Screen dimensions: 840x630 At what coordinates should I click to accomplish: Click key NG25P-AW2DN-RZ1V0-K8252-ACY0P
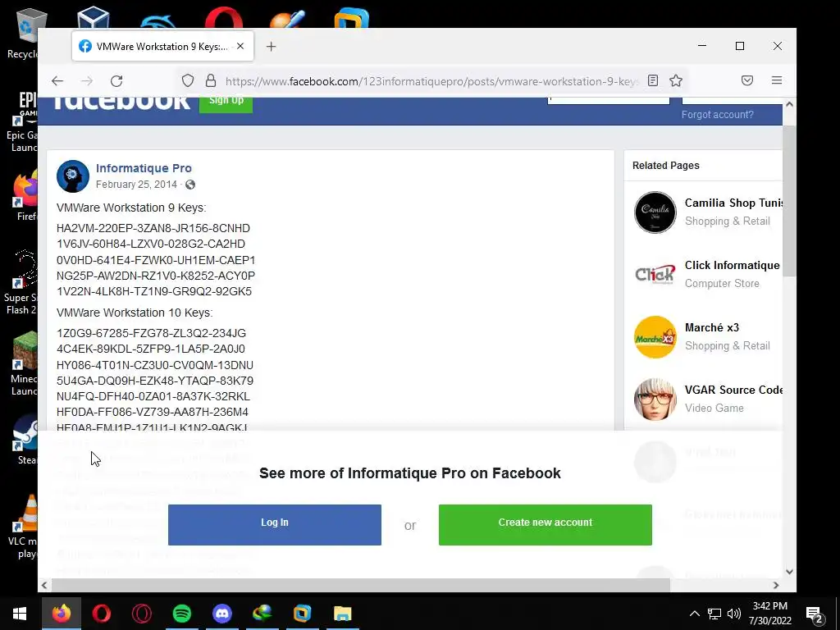[156, 276]
